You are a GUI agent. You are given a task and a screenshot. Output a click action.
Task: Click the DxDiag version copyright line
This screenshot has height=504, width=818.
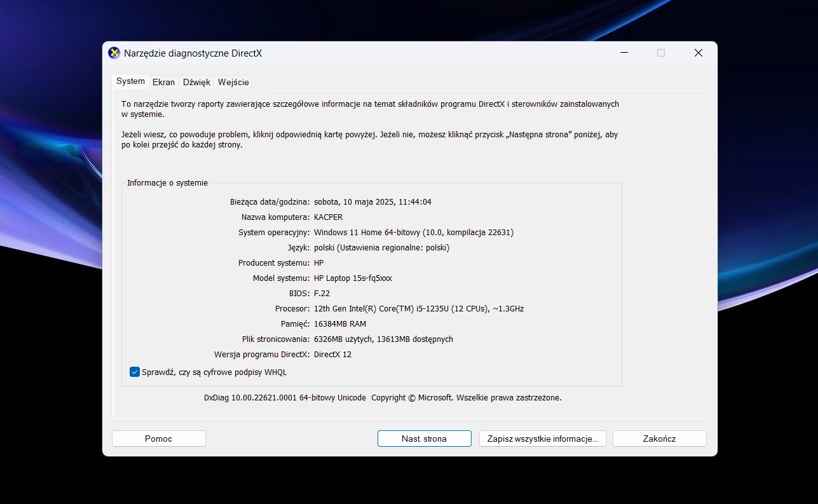383,397
